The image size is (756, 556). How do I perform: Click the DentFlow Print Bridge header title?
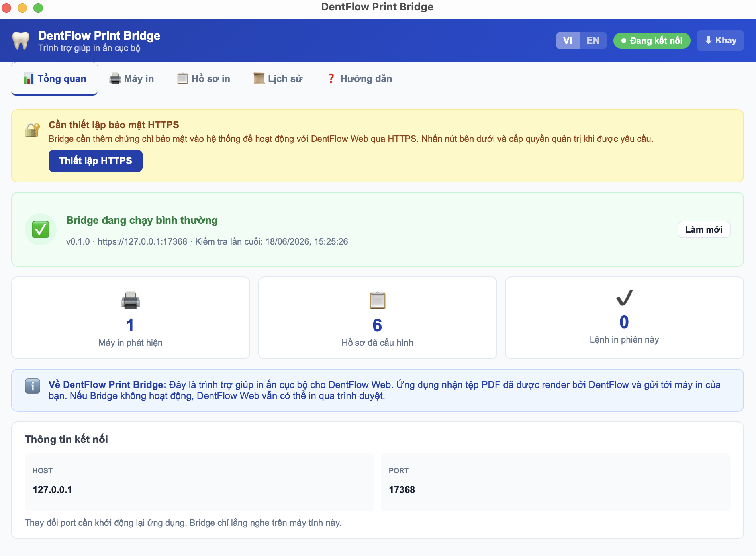tap(99, 36)
